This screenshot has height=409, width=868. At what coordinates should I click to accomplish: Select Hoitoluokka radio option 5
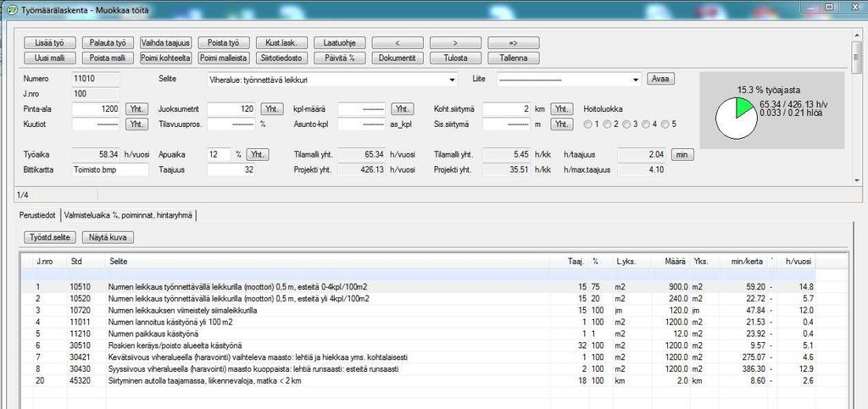tap(665, 124)
